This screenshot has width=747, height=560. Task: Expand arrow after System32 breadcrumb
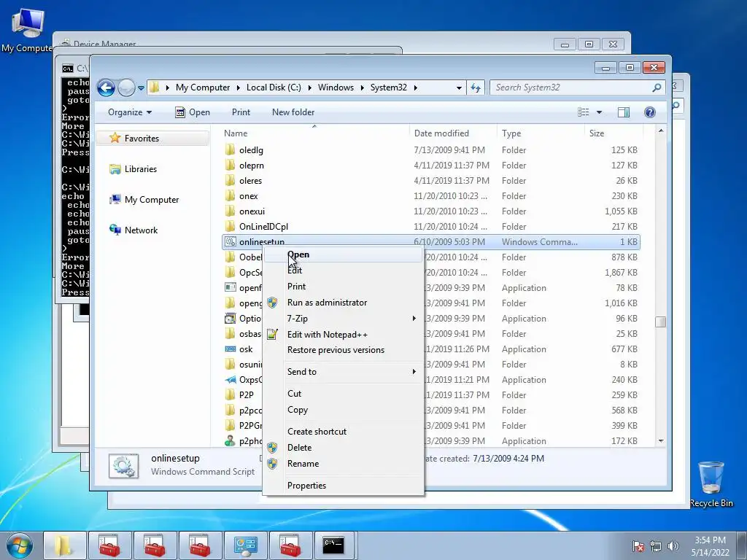[x=415, y=87]
